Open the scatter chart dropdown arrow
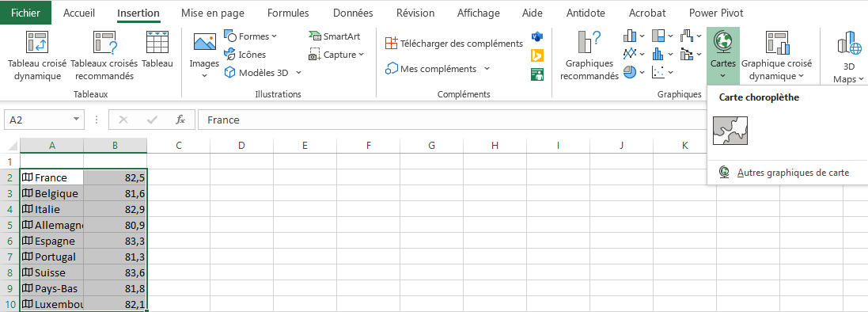868x312 pixels. [x=671, y=72]
